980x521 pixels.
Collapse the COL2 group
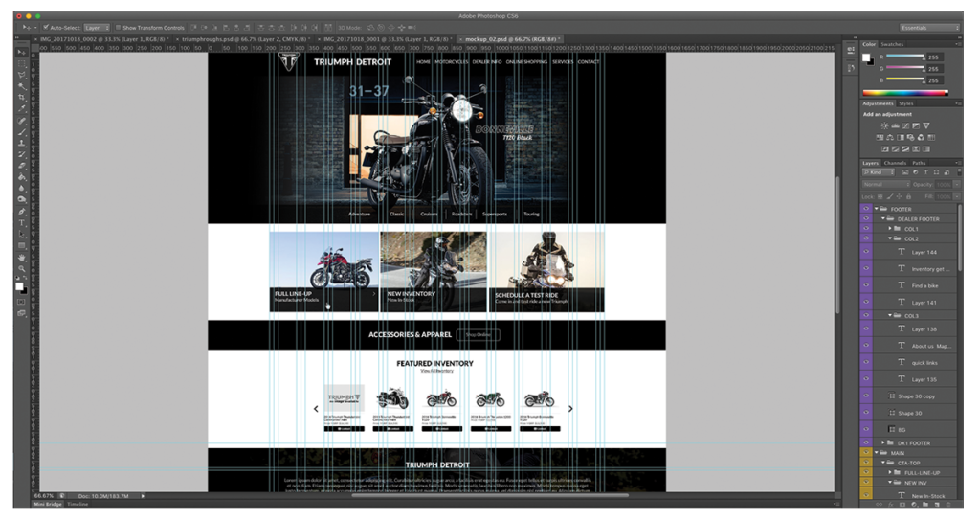(889, 238)
